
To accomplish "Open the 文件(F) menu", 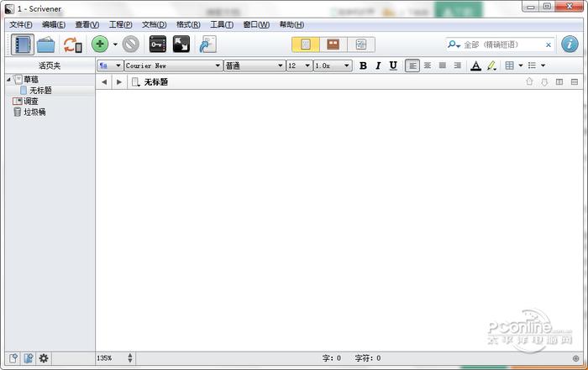I will pyautogui.click(x=21, y=24).
